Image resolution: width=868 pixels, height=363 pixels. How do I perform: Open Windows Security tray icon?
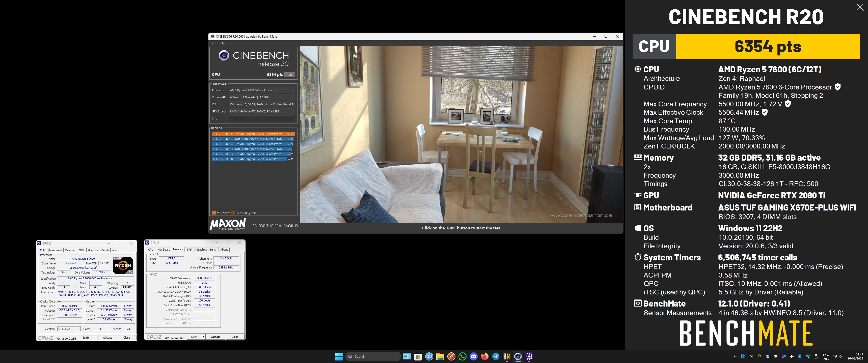point(808,357)
